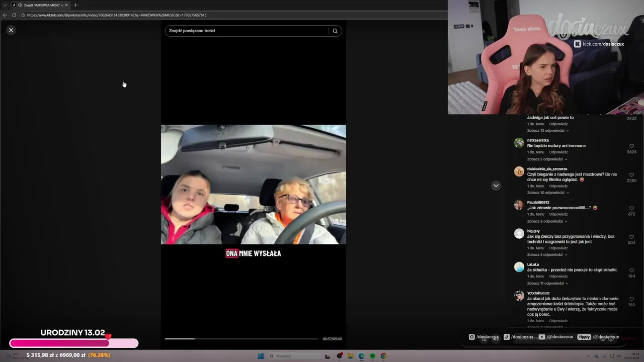Like nieidealnie_ale_szczerze's comment heart
Viewport: 644px width, 362px height.
coord(631,175)
